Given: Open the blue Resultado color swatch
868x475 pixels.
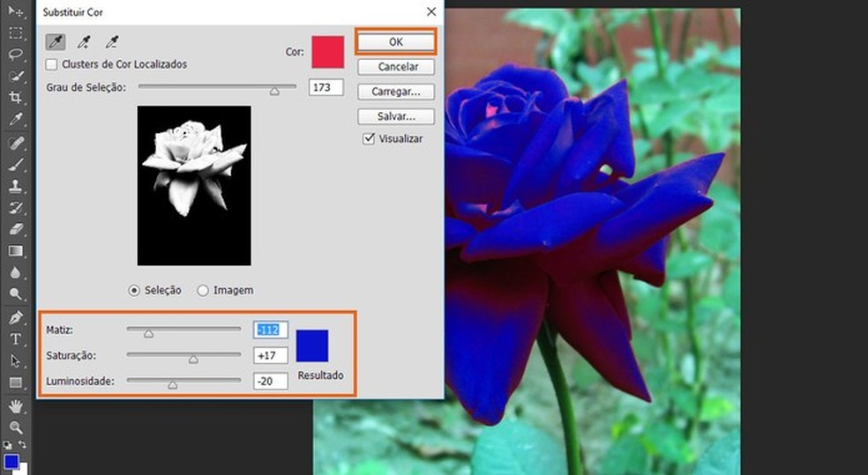Looking at the screenshot, I should [x=312, y=345].
